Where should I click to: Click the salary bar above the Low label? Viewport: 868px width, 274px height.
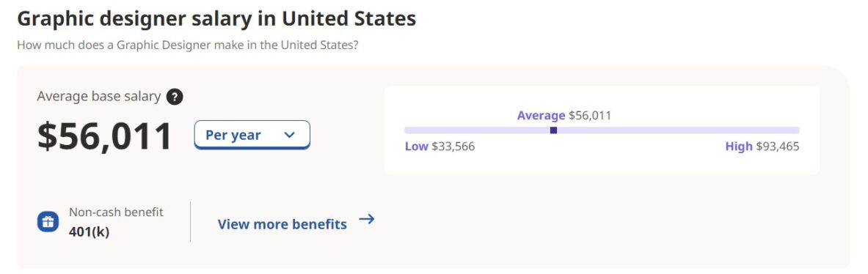click(440, 130)
